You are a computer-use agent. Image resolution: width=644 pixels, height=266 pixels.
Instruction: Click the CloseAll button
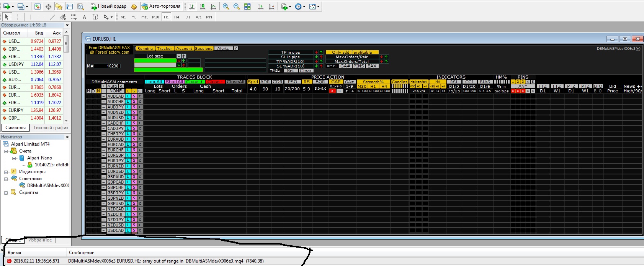tap(235, 82)
